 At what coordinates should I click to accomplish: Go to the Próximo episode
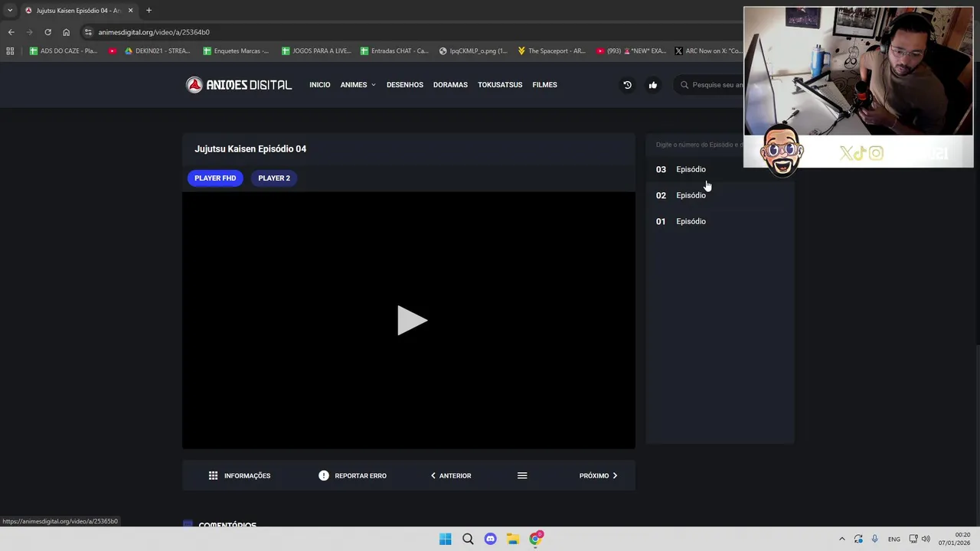(x=599, y=475)
